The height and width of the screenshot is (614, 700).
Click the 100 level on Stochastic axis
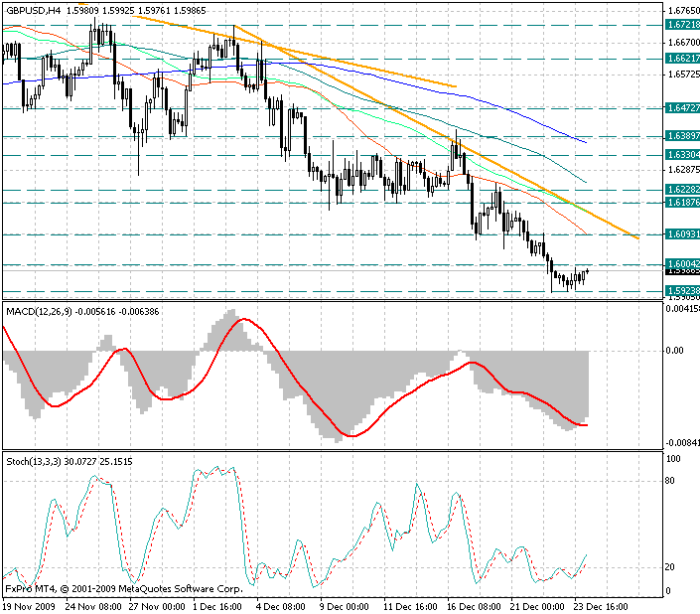[673, 459]
